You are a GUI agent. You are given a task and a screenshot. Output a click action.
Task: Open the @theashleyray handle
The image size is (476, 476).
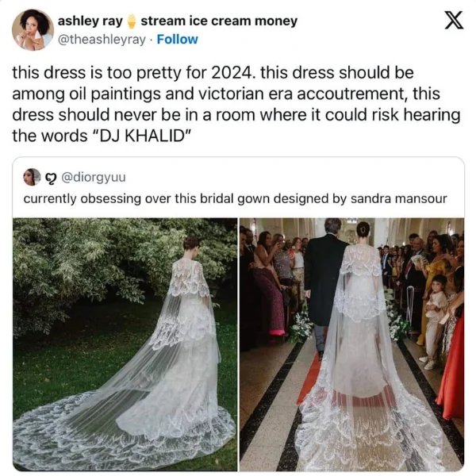coord(102,40)
